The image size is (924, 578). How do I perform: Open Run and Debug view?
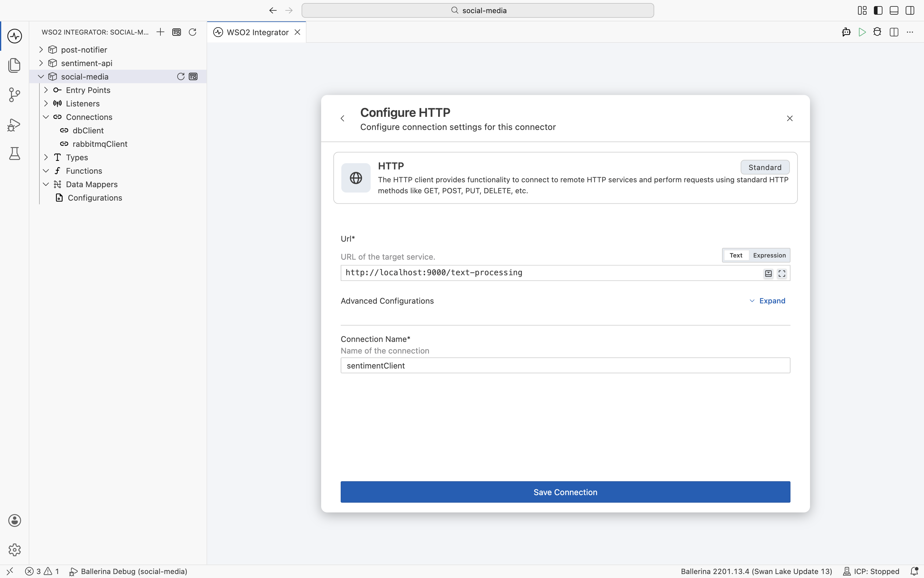[14, 125]
